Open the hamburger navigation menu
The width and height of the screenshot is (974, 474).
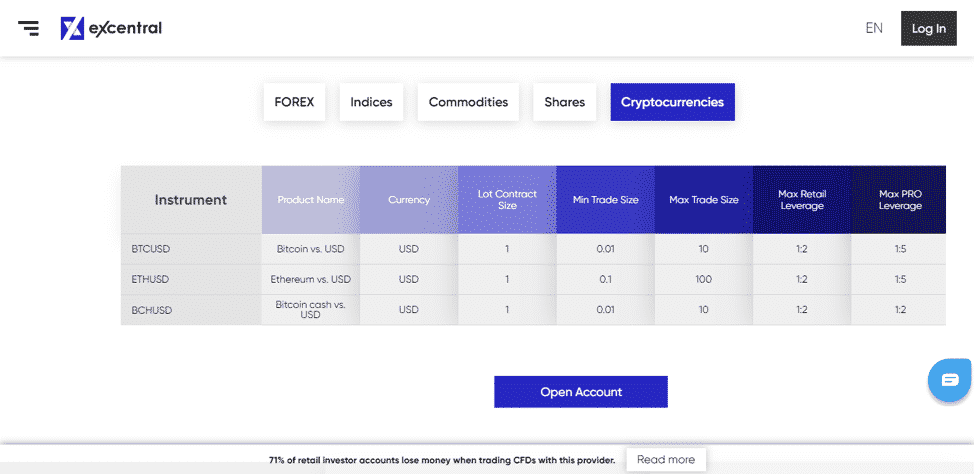pyautogui.click(x=29, y=28)
